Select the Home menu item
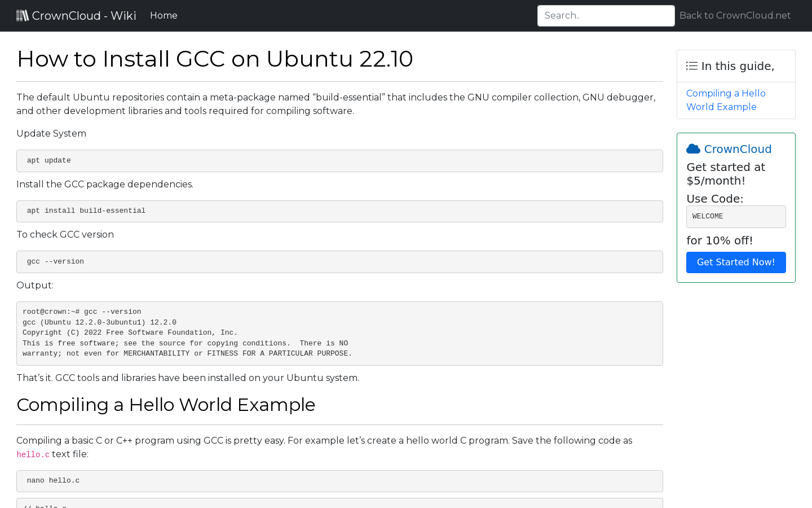Image resolution: width=812 pixels, height=508 pixels. 164,15
